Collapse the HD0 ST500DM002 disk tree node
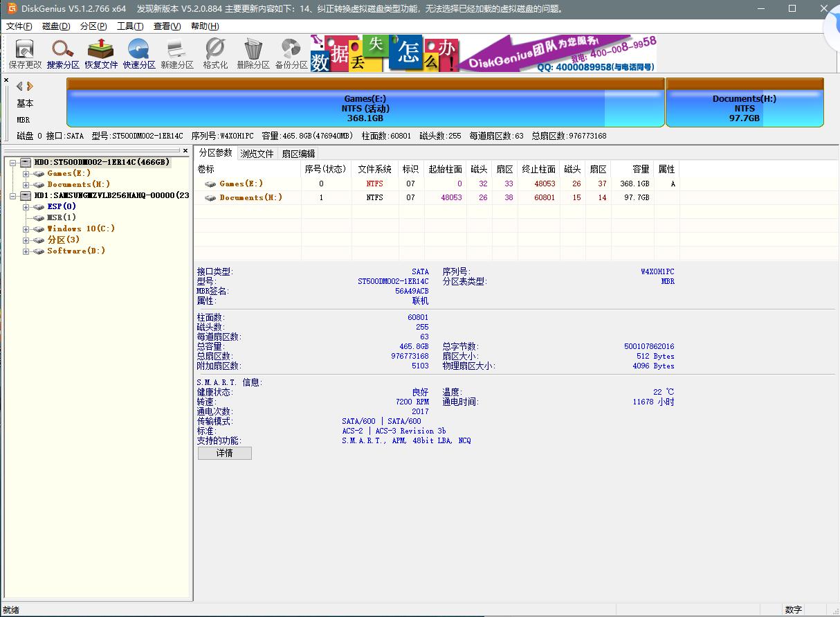The image size is (840, 617). pos(12,162)
